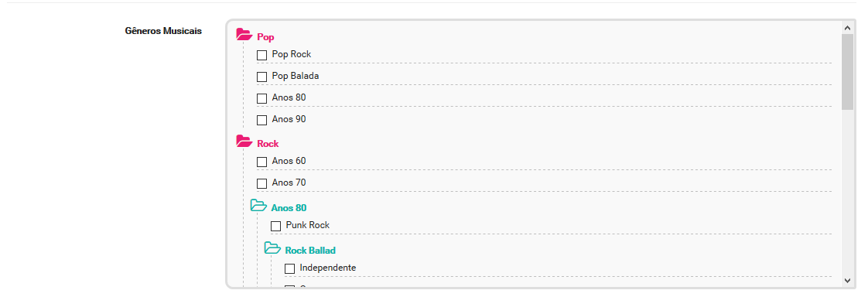Click the pink Rock folder icon
Screen dimensions: 868x297
tap(244, 141)
